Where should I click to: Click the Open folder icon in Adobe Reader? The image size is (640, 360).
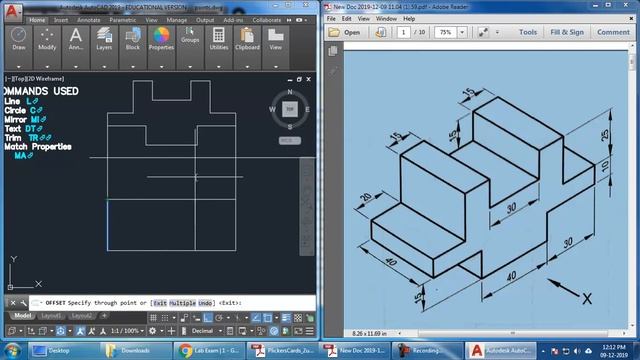(334, 32)
